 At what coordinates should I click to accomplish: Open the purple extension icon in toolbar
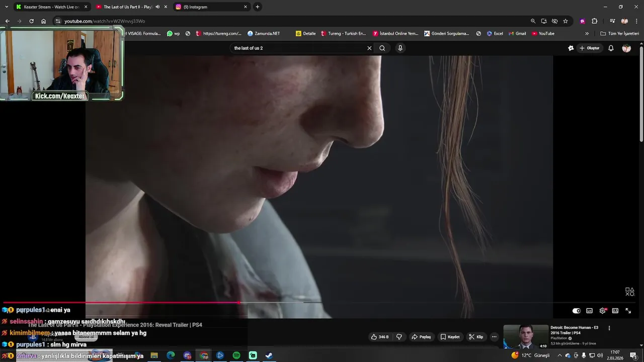(x=582, y=21)
